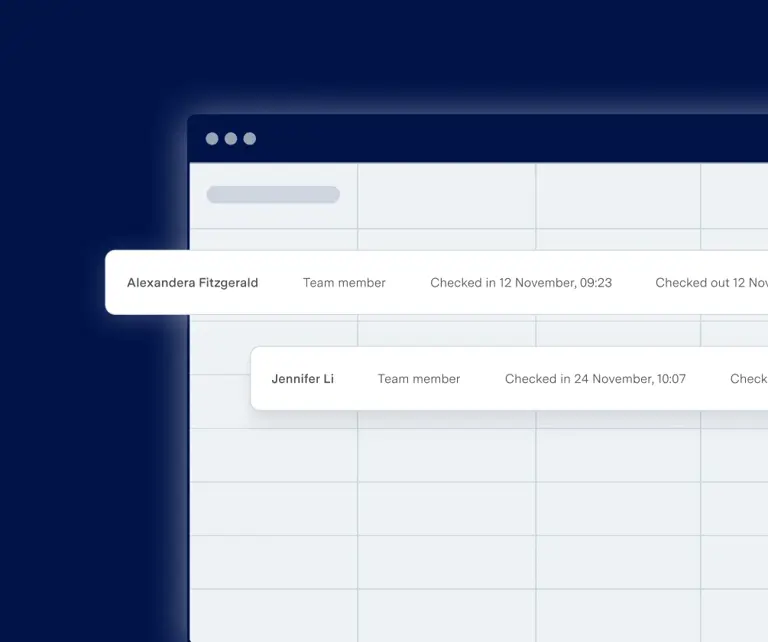
Task: Click the middle window control dot
Action: (x=231, y=139)
